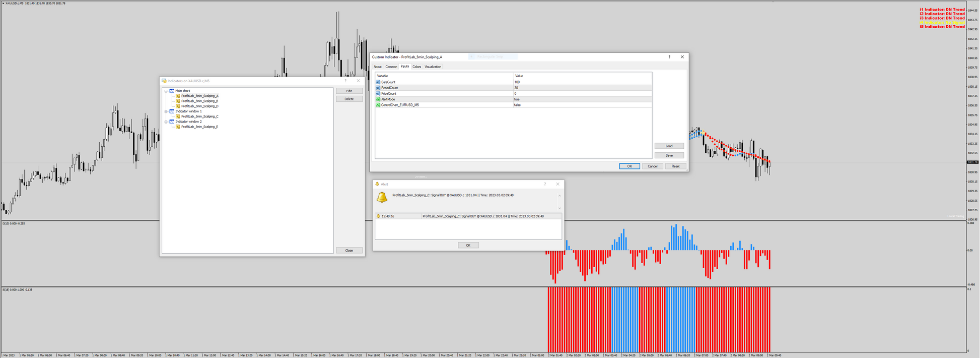Click the ProfitLab_5min_Scalping_C indicator icon
This screenshot has height=358, width=980.
(178, 116)
